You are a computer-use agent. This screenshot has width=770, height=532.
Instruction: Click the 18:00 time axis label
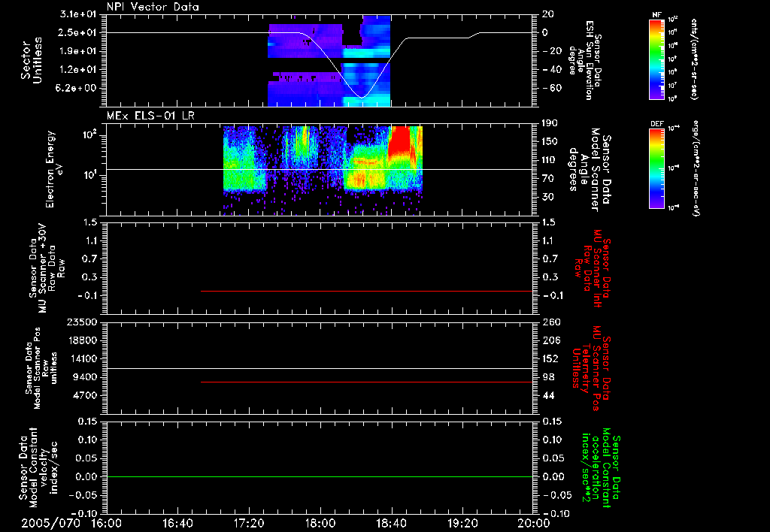(320, 523)
